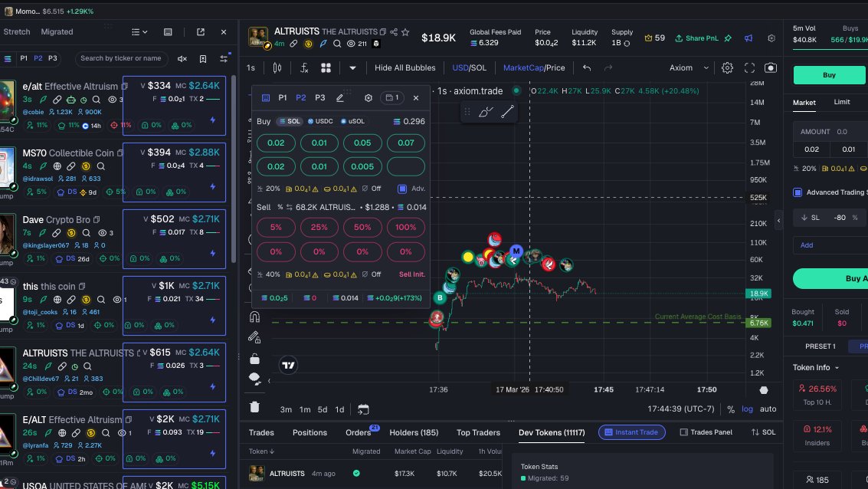Image resolution: width=868 pixels, height=489 pixels.
Task: Open Trades Panel button
Action: [x=706, y=432]
